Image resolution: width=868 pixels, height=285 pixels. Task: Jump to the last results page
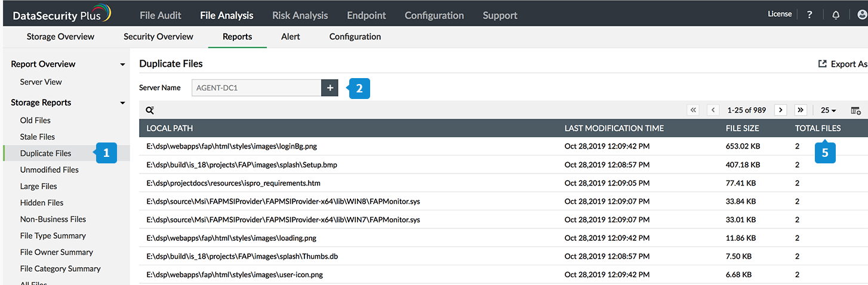tap(801, 110)
